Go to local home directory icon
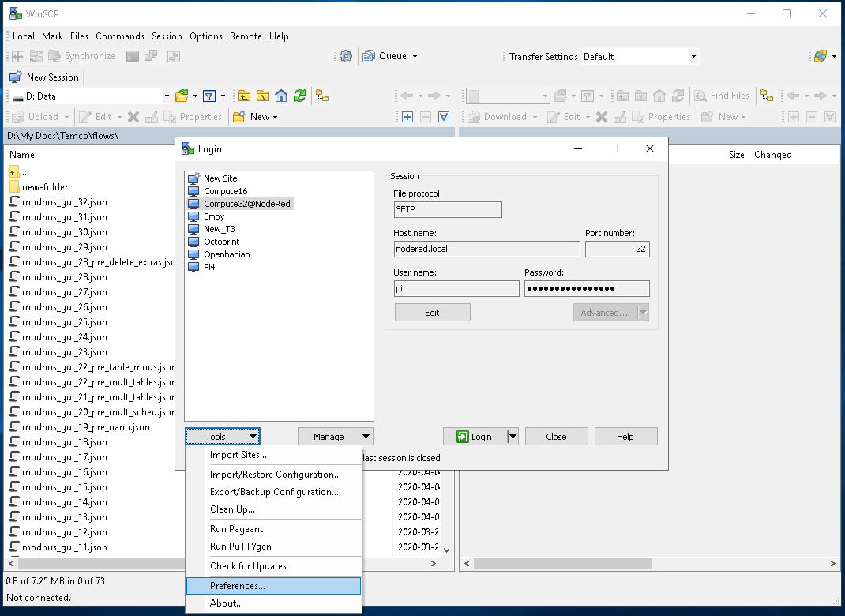The height and width of the screenshot is (616, 845). tap(281, 96)
